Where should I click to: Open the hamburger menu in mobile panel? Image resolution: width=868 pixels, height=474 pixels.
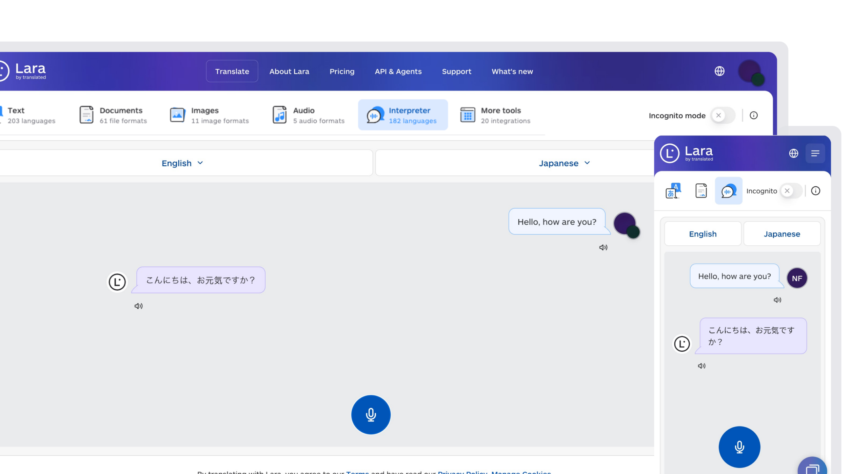[x=815, y=153]
